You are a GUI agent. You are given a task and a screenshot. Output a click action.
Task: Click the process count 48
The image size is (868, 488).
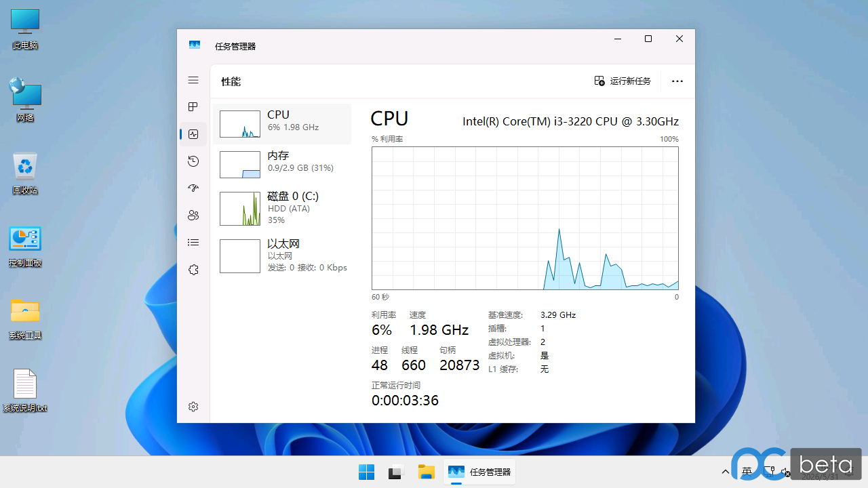click(380, 365)
